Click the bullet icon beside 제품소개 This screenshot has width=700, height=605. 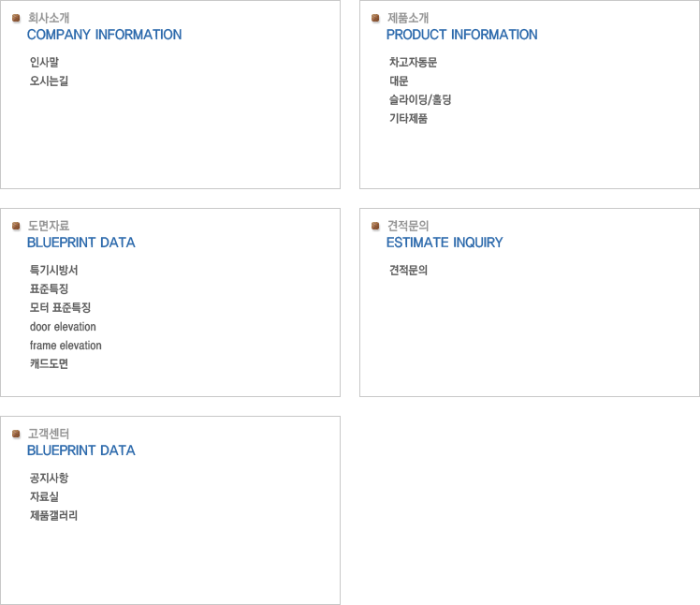375,18
